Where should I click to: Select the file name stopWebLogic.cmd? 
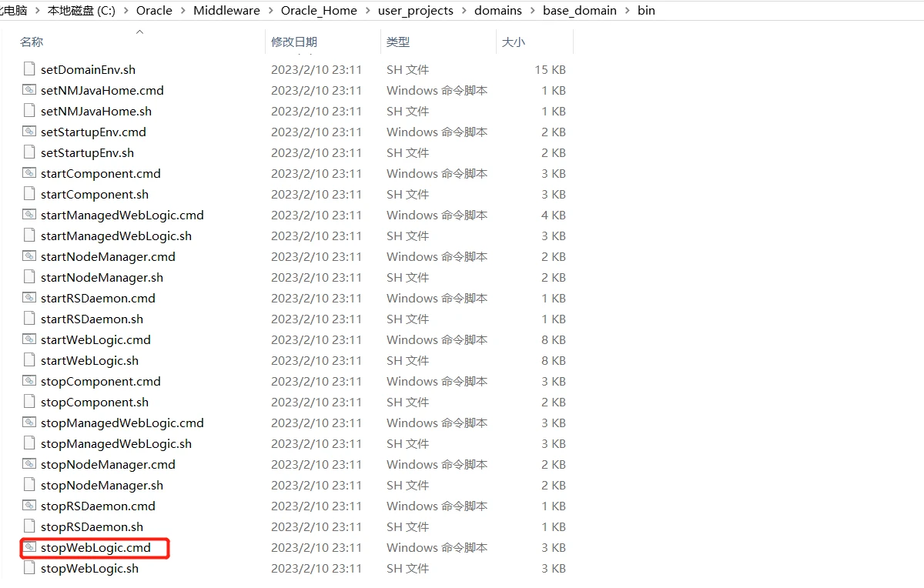coord(95,547)
